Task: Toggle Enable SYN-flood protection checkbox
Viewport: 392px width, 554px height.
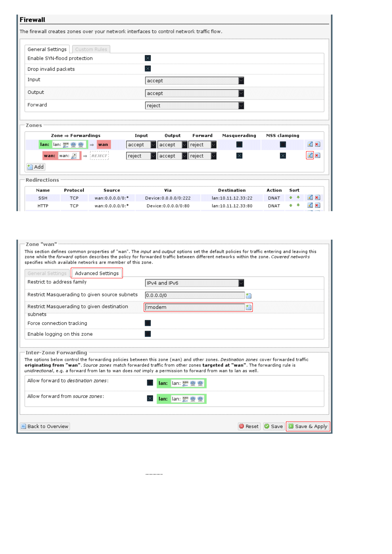Action: click(x=148, y=58)
